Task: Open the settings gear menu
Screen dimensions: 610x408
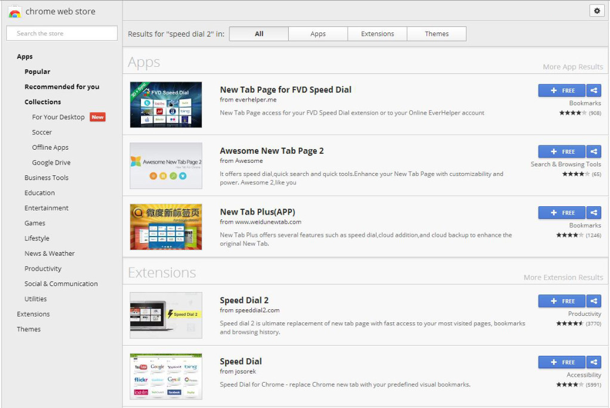Action: (597, 11)
